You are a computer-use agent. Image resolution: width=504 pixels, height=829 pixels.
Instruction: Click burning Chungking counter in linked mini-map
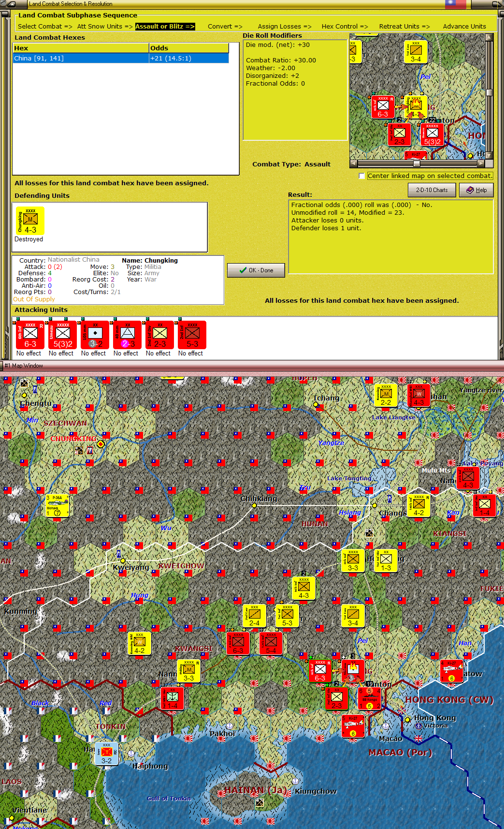click(x=416, y=107)
